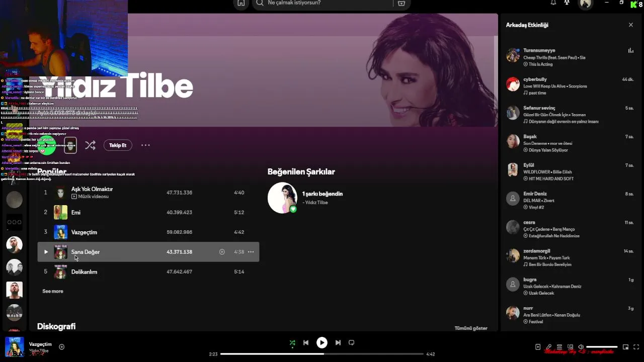Open nurr's profile picture

coord(513,313)
